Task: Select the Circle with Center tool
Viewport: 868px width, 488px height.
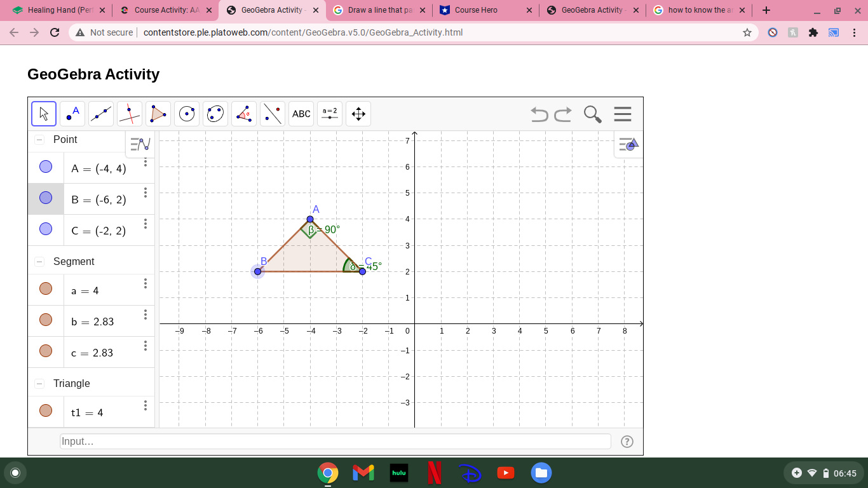Action: pyautogui.click(x=187, y=114)
